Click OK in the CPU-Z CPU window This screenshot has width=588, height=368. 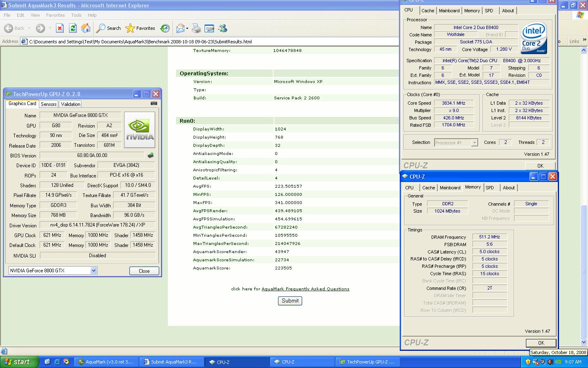pyautogui.click(x=540, y=166)
